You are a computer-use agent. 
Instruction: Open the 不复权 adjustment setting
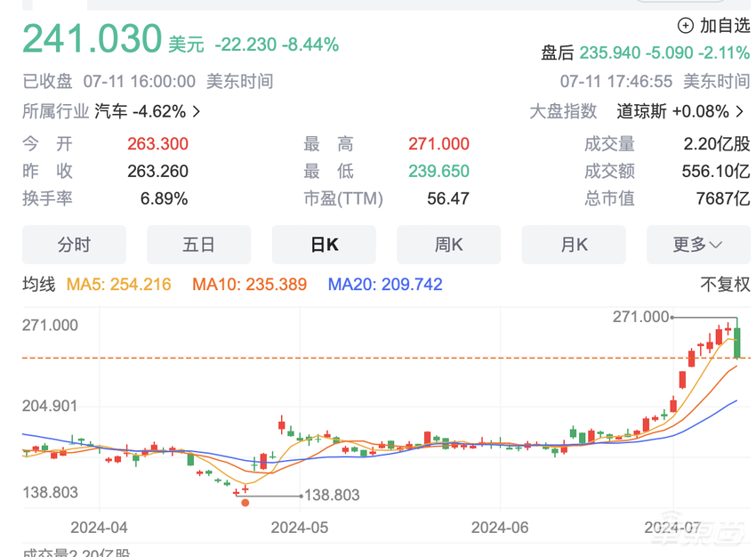(x=724, y=283)
